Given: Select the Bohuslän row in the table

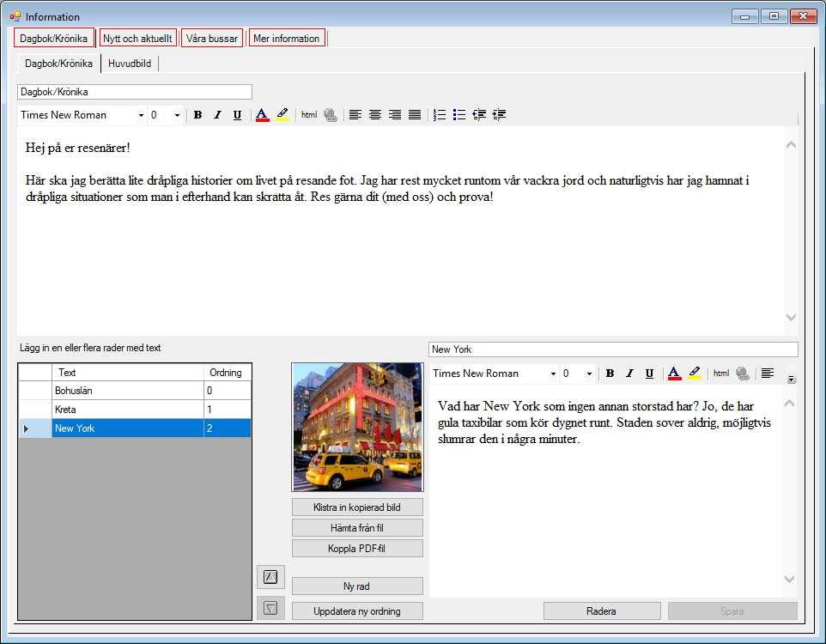Looking at the screenshot, I should click(x=135, y=391).
